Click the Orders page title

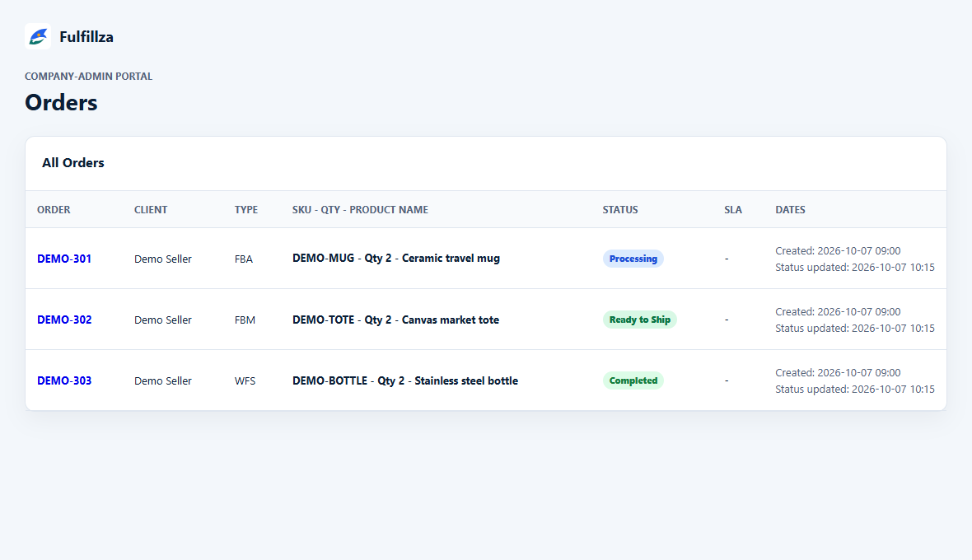click(x=61, y=102)
